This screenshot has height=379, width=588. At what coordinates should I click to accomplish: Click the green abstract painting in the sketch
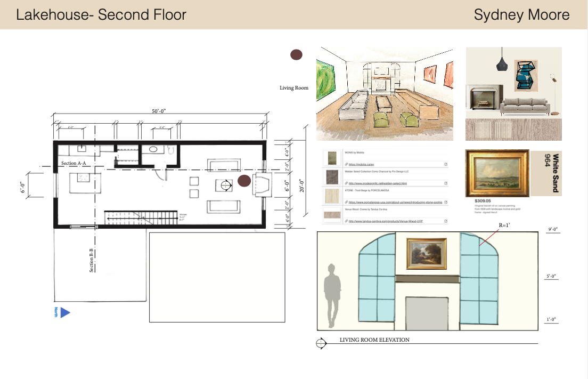click(x=325, y=80)
